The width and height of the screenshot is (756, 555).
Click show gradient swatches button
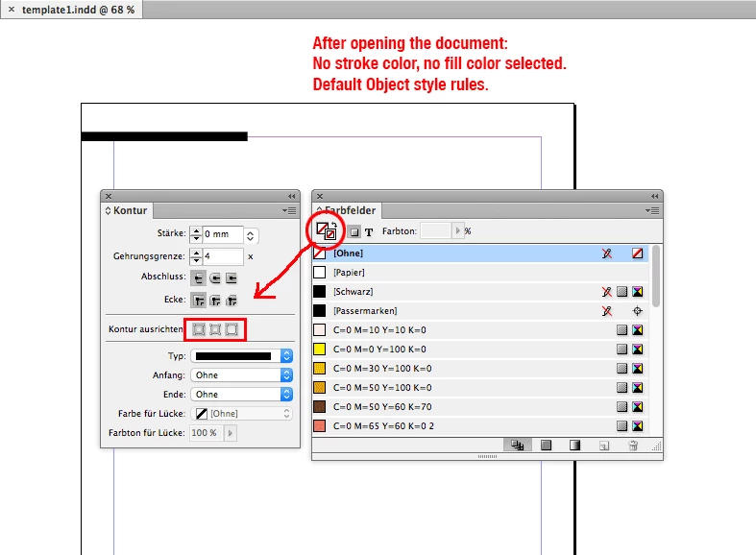click(x=574, y=446)
